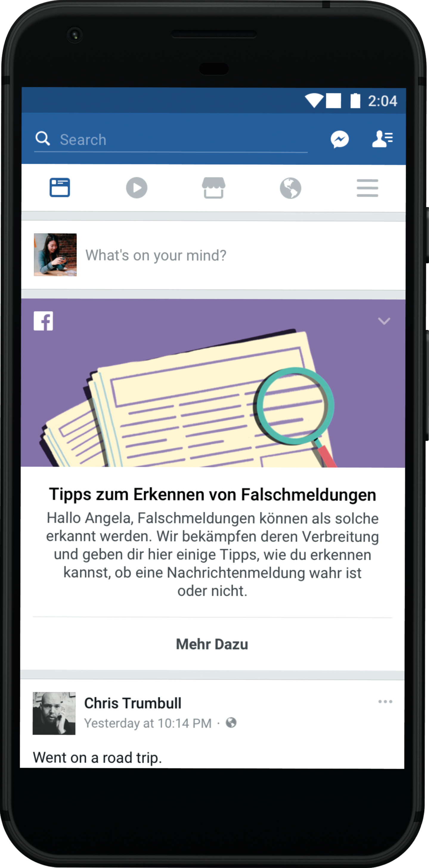Image resolution: width=429 pixels, height=868 pixels.
Task: Open the Marketplace storefront tab
Action: tap(213, 188)
